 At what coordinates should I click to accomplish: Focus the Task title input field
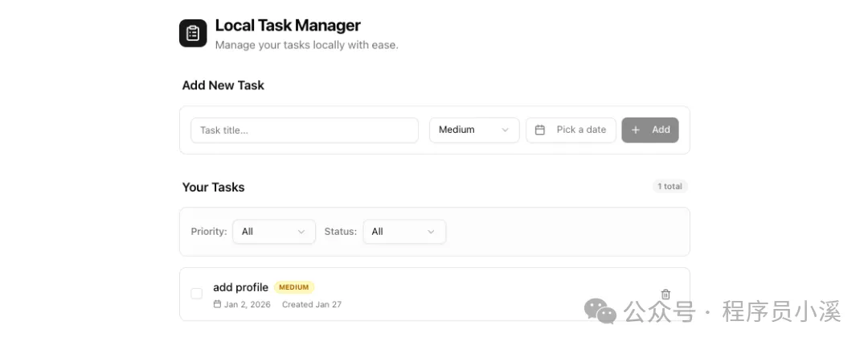pyautogui.click(x=304, y=130)
